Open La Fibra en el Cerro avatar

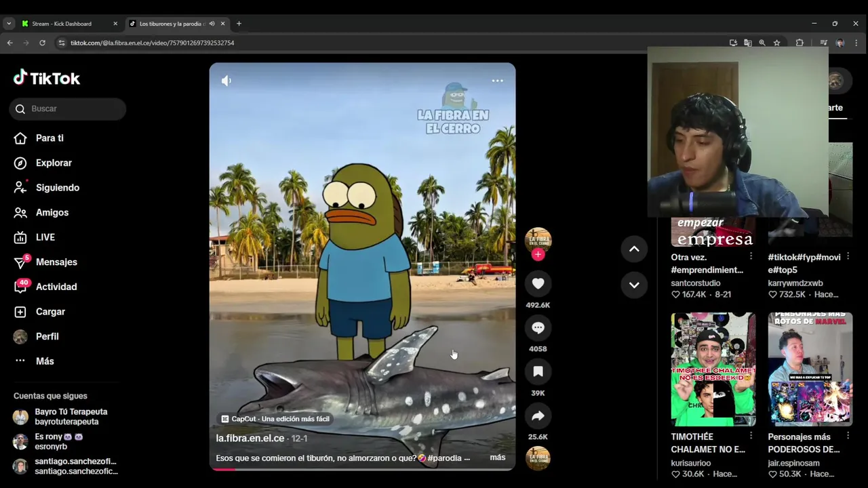(538, 240)
